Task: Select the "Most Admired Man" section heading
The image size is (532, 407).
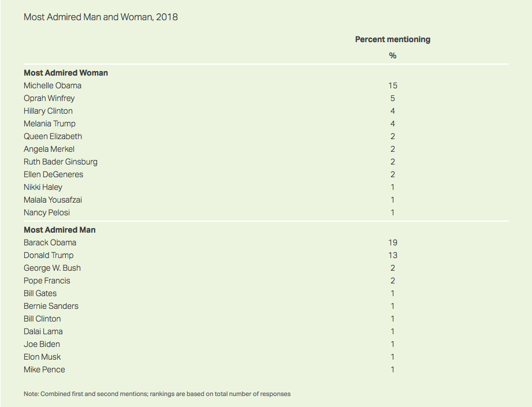Action: click(x=59, y=230)
